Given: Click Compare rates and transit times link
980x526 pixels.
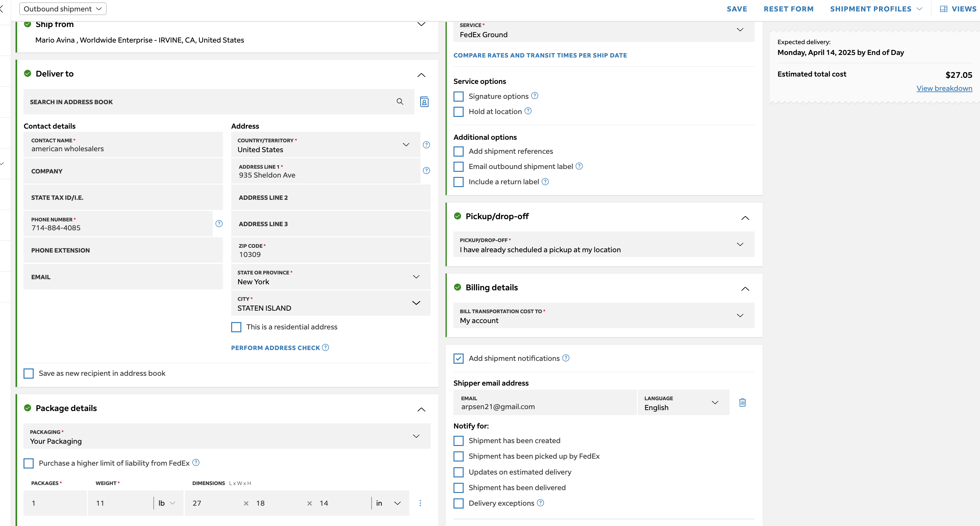Looking at the screenshot, I should [x=540, y=55].
